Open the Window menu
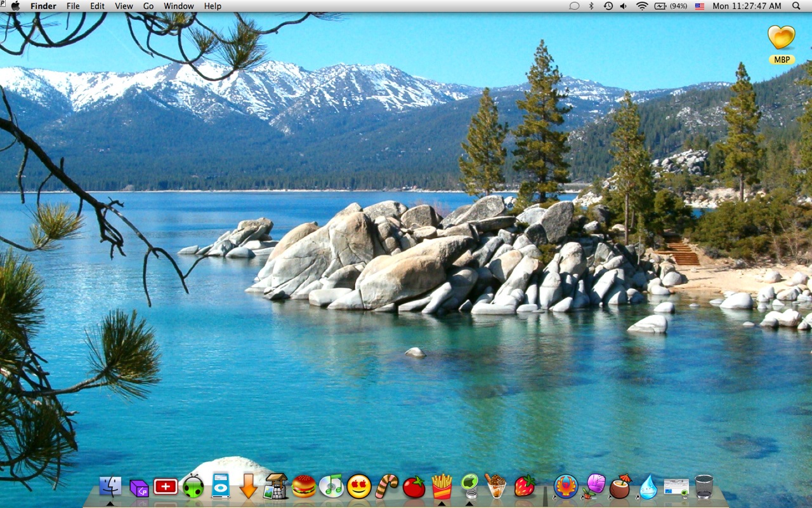Image resolution: width=812 pixels, height=508 pixels. coord(179,6)
